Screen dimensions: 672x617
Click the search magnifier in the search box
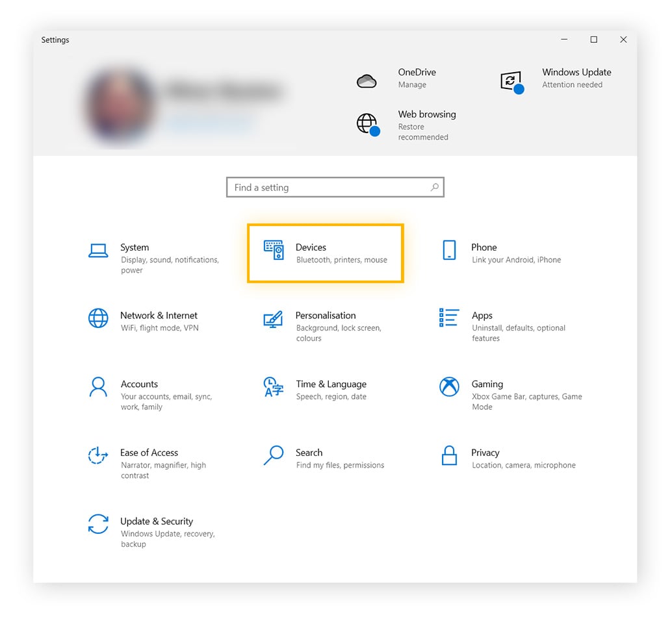[434, 187]
